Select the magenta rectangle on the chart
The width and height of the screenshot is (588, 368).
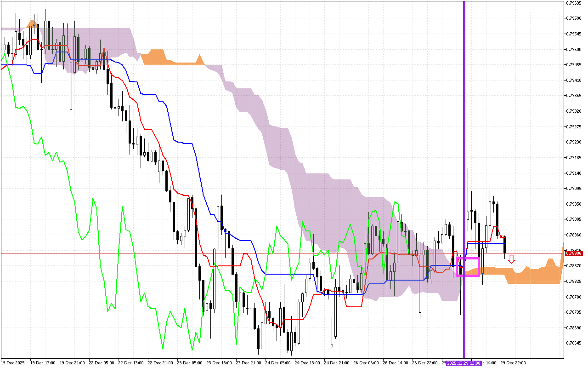(468, 267)
